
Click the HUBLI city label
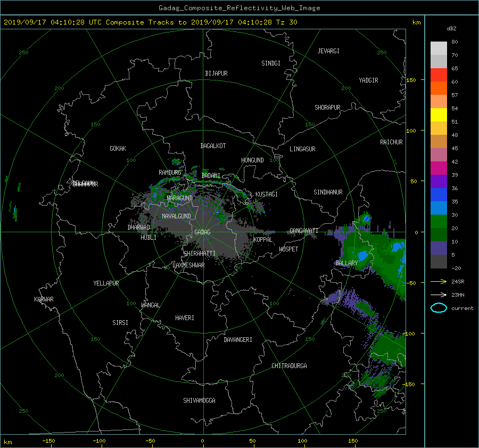coord(148,238)
